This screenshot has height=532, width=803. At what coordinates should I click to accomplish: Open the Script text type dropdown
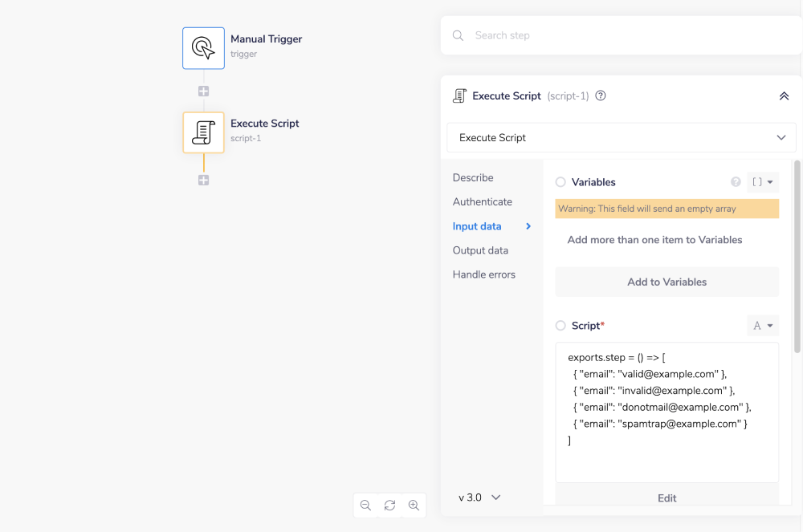pos(762,326)
